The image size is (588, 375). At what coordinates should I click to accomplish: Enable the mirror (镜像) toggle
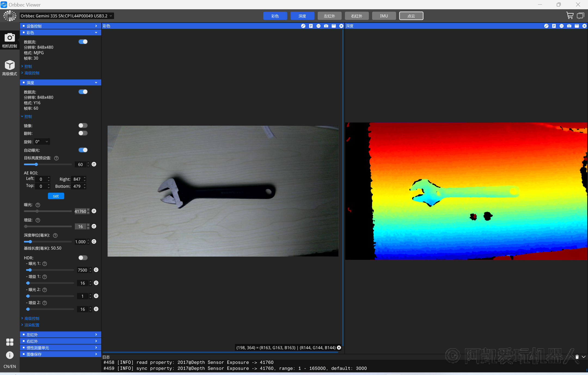[83, 125]
